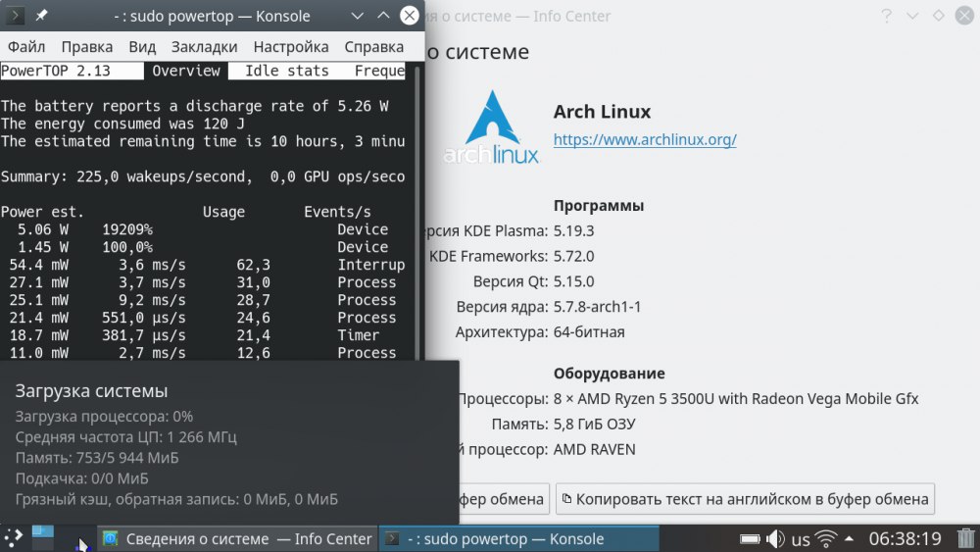Open the Вид menu in Konsole

[142, 47]
